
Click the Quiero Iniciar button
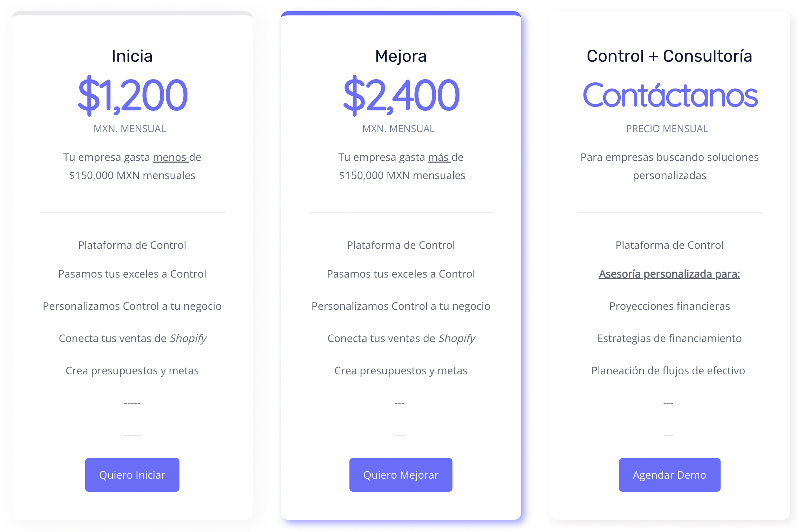[132, 475]
